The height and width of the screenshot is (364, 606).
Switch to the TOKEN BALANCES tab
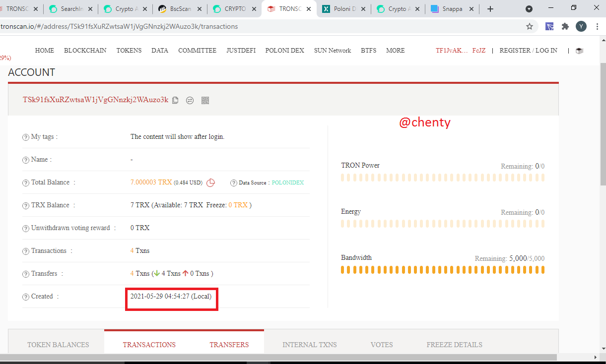coord(58,345)
